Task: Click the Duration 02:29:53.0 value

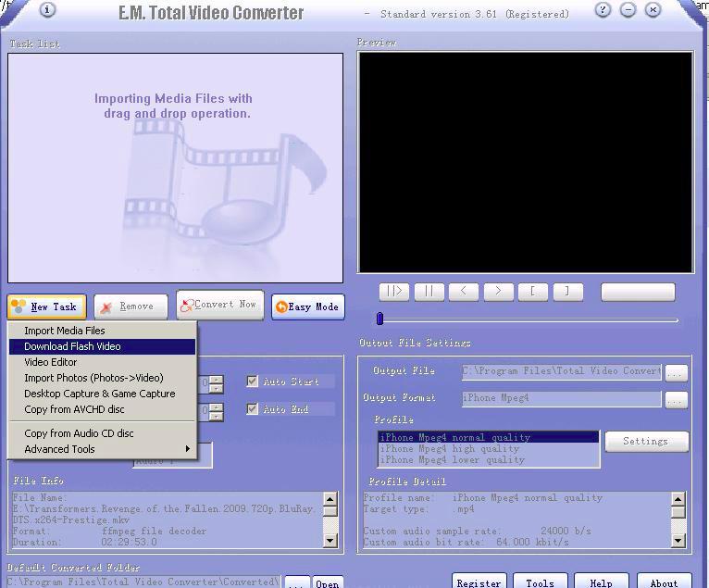Action: click(x=129, y=542)
